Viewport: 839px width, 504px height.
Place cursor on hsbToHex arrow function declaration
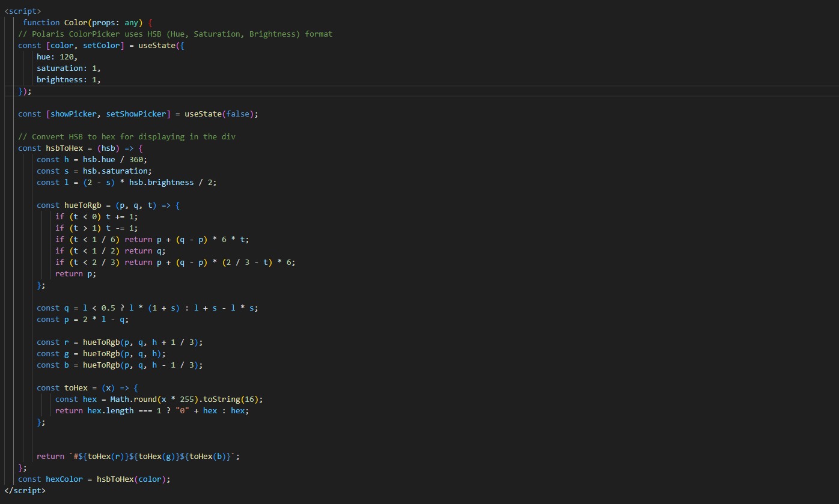coord(64,148)
